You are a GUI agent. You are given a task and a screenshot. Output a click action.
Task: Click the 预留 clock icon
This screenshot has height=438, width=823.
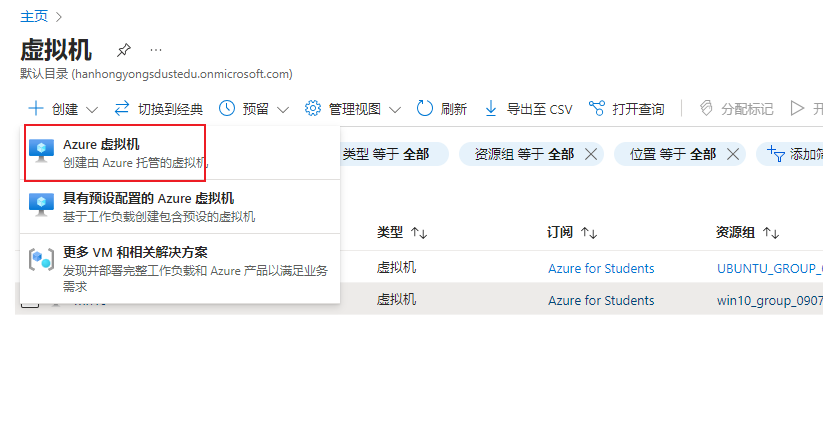(x=227, y=109)
